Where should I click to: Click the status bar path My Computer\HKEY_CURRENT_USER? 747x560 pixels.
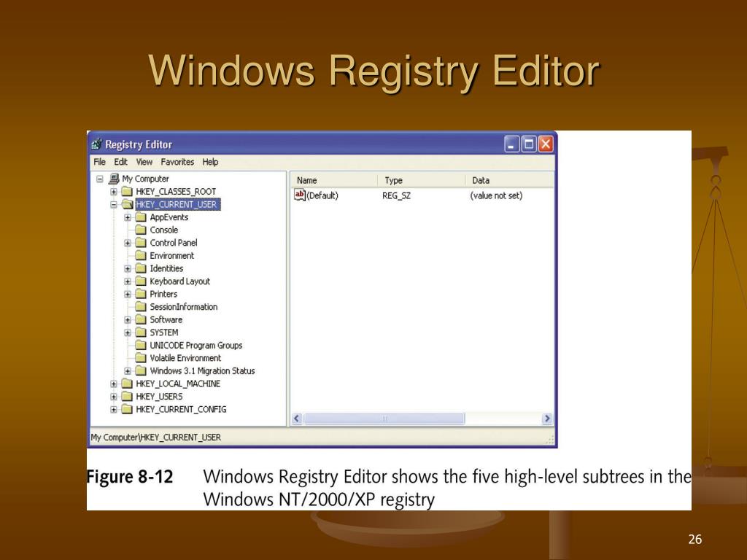pyautogui.click(x=156, y=437)
